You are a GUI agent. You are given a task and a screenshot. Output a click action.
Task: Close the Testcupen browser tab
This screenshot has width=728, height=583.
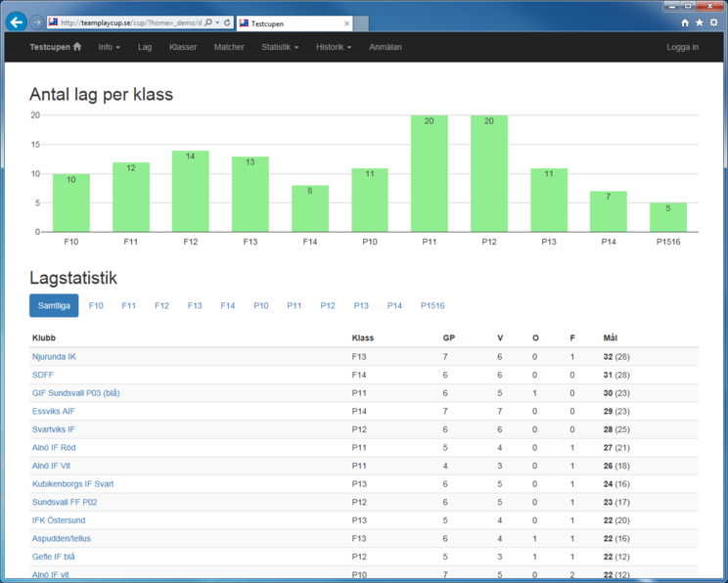pyautogui.click(x=346, y=23)
